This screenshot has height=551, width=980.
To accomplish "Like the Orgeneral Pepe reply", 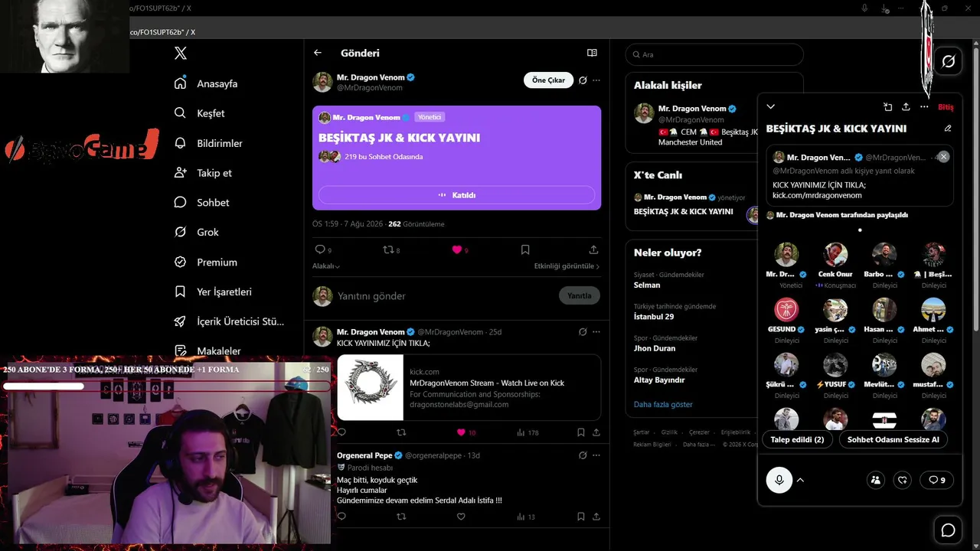I will coord(461,517).
